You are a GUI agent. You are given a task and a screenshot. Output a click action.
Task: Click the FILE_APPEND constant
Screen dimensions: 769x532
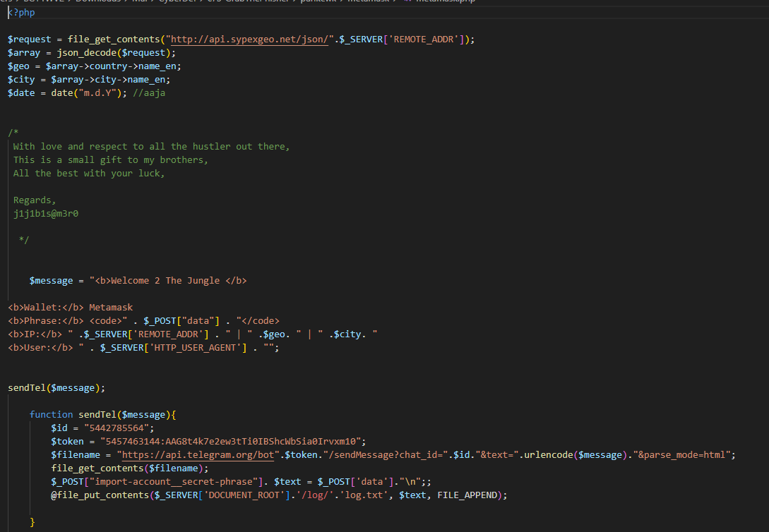(x=467, y=495)
